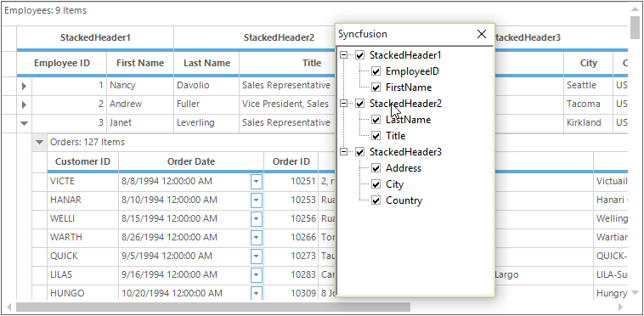Click the horizontal scrollbar right arrow
This screenshot has height=316, width=644.
(x=620, y=307)
